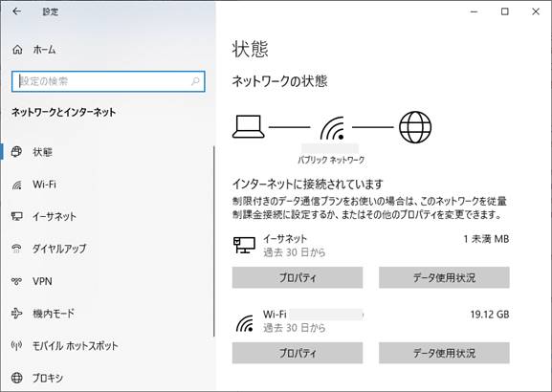Viewport: 552px width, 392px height.
Task: Select the モバイル ホットスポット icon
Action: [x=16, y=345]
